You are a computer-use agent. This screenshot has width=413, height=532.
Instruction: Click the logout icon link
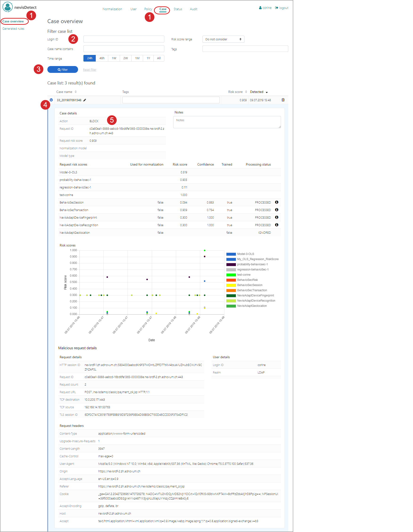(281, 8)
